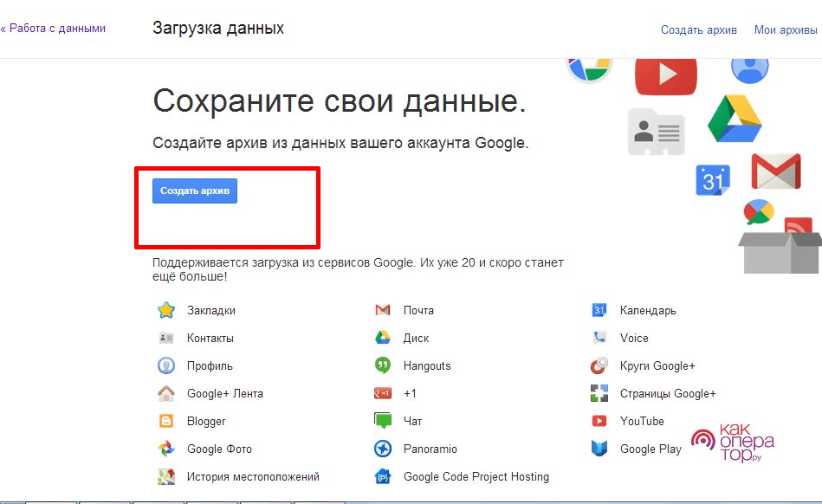Viewport: 822px width, 504px height.
Task: Click the История местоположений text label
Action: point(253,477)
